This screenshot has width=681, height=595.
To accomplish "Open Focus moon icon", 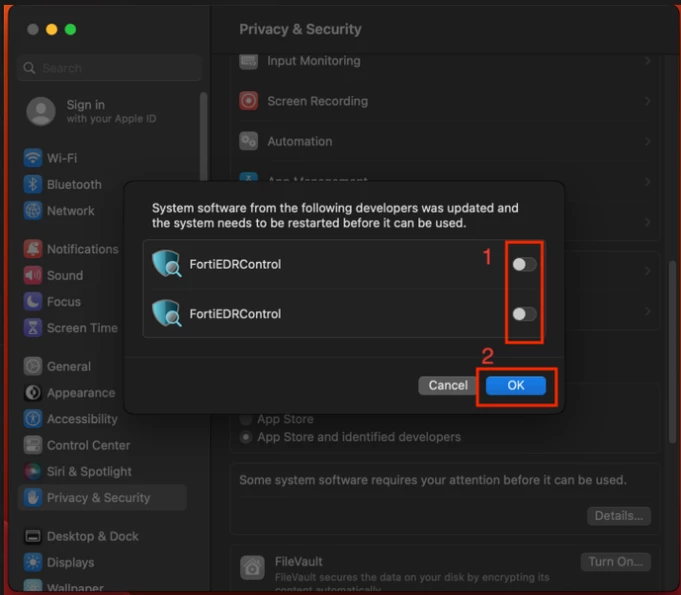I will tap(33, 302).
